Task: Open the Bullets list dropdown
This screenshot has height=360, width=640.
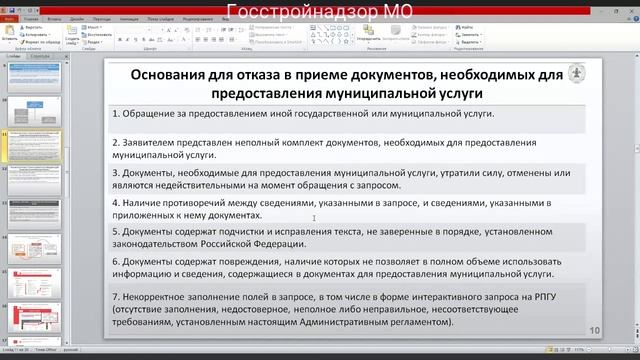Action: (x=199, y=30)
